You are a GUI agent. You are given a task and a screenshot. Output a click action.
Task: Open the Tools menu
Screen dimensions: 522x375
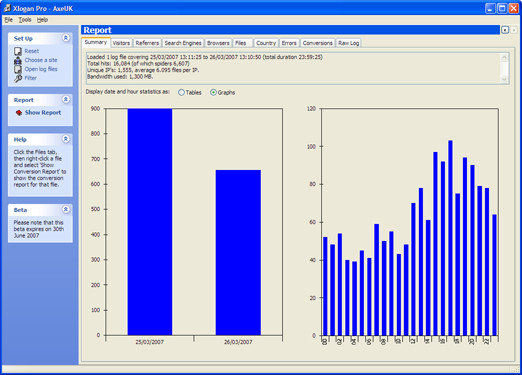[25, 20]
